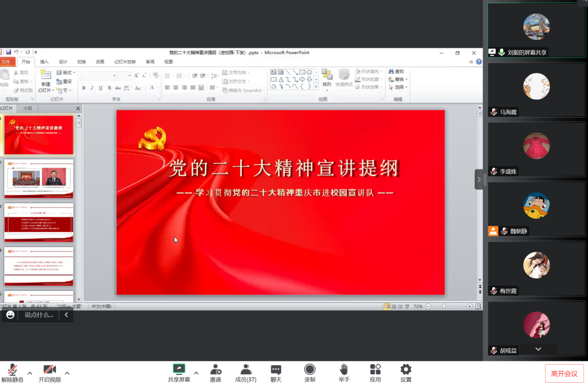This screenshot has height=385, width=588.
Task: Select right arrow shape in gallery
Action: (302, 79)
